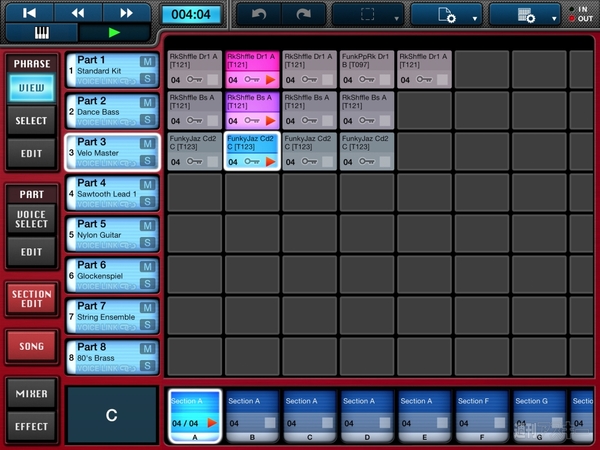Click the 004:04 position display
The image size is (600, 450).
191,15
